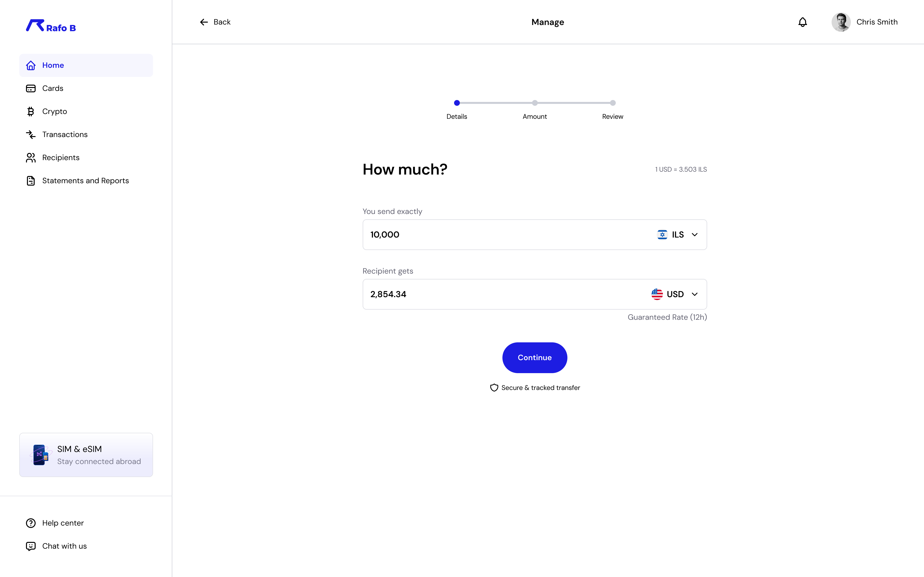Open Statements and Reports page
924x577 pixels.
coord(85,181)
